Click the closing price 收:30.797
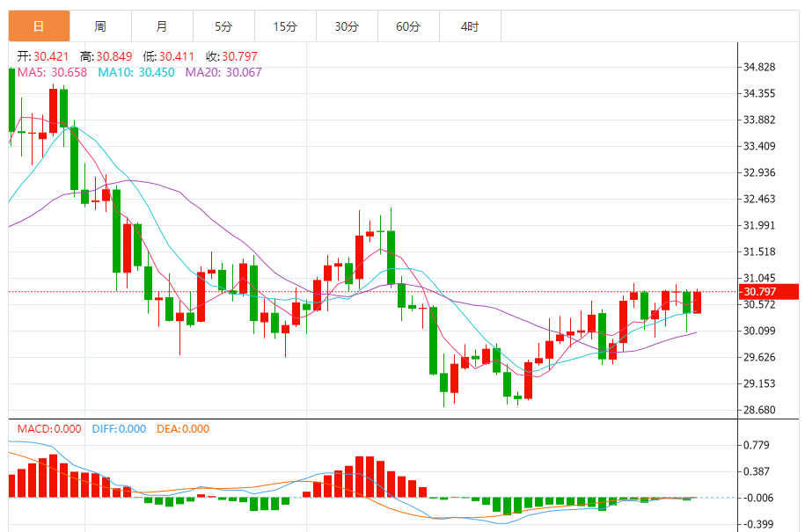 click(x=232, y=56)
